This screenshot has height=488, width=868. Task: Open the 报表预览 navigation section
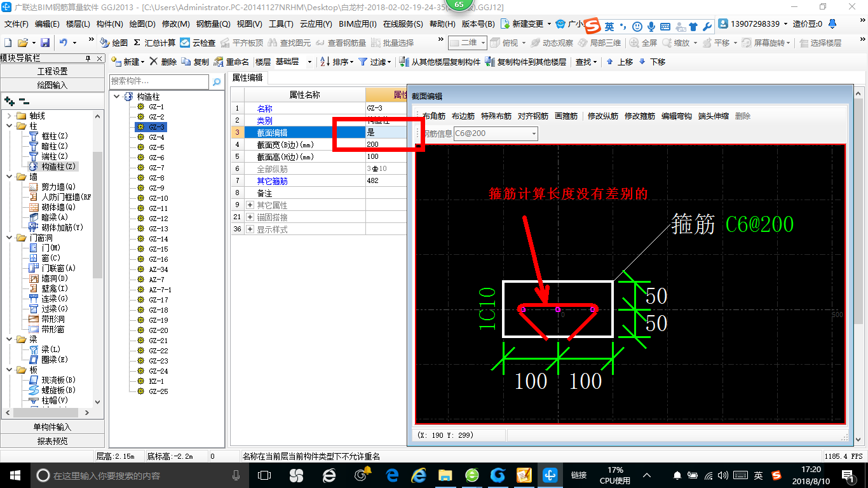[x=52, y=441]
